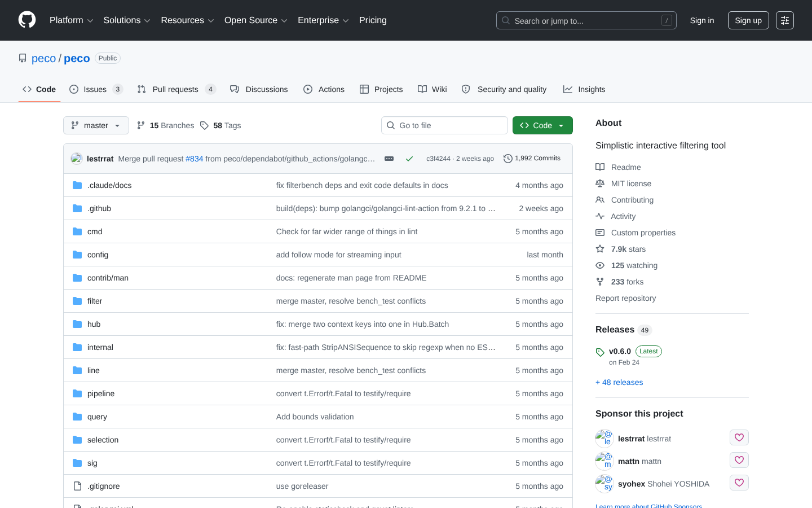The height and width of the screenshot is (508, 812).
Task: Open the header settings sliders icon
Action: point(785,20)
